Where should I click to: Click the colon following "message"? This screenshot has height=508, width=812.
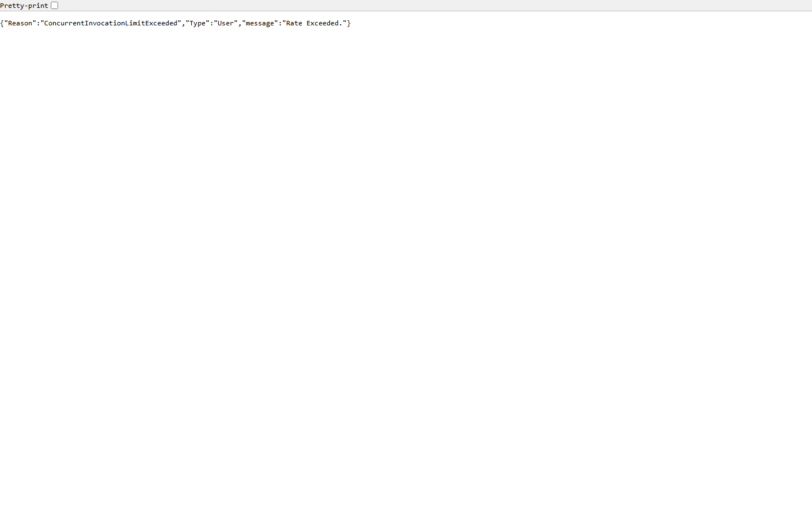(279, 23)
